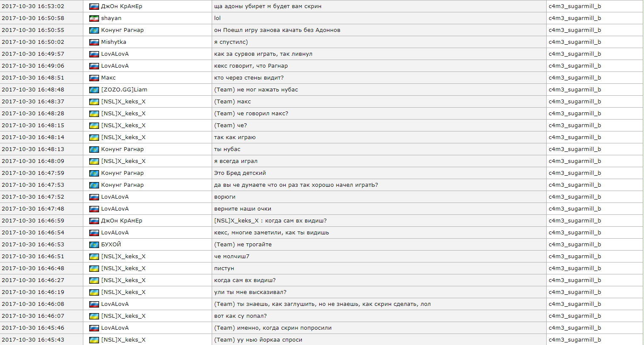This screenshot has height=345, width=644.
Task: Click the flag in the 16:50:55 row
Action: tap(94, 30)
